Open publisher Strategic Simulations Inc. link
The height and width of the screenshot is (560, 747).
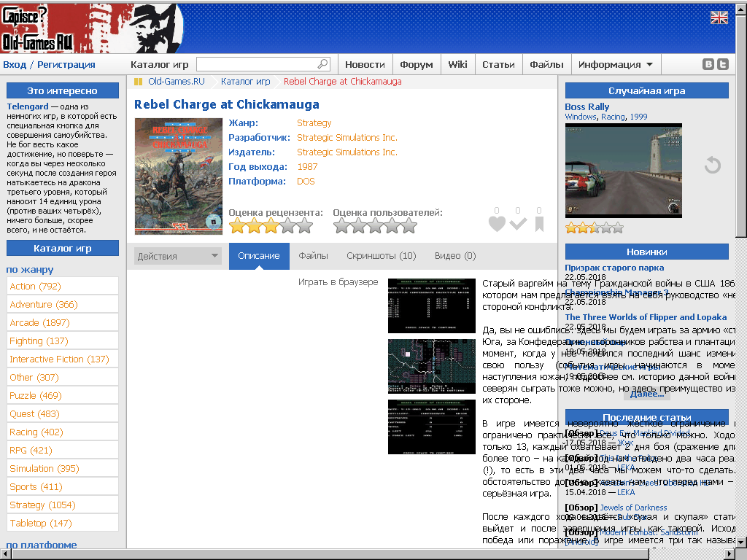click(x=347, y=152)
